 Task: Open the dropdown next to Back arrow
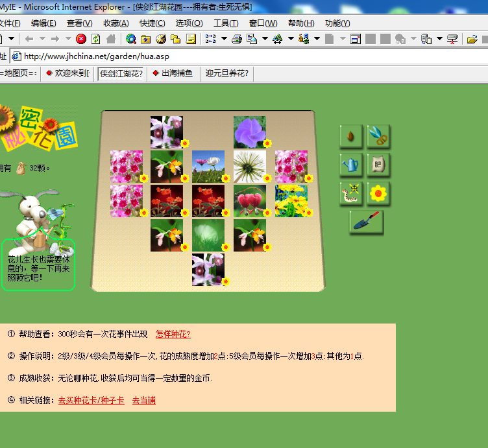coord(42,38)
